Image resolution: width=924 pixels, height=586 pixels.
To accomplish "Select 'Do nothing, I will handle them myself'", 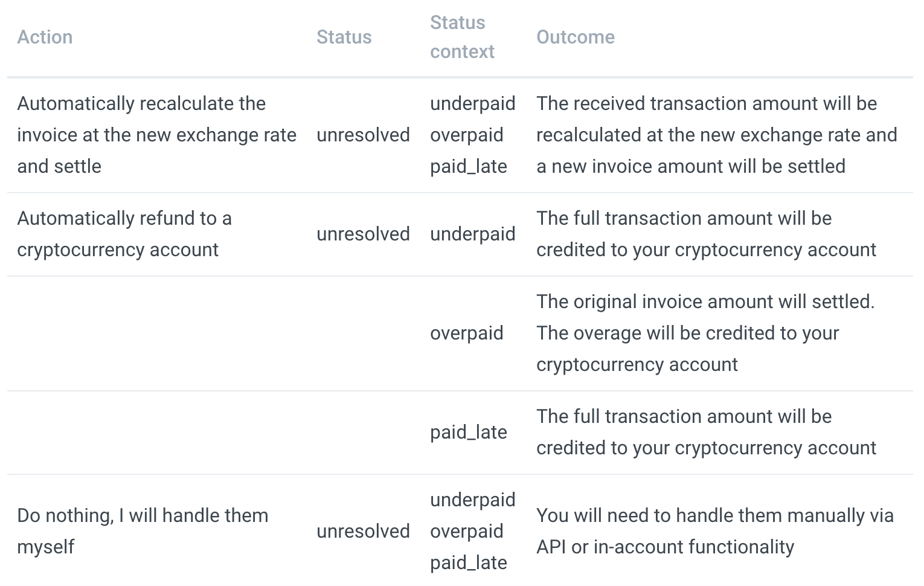I will [143, 531].
